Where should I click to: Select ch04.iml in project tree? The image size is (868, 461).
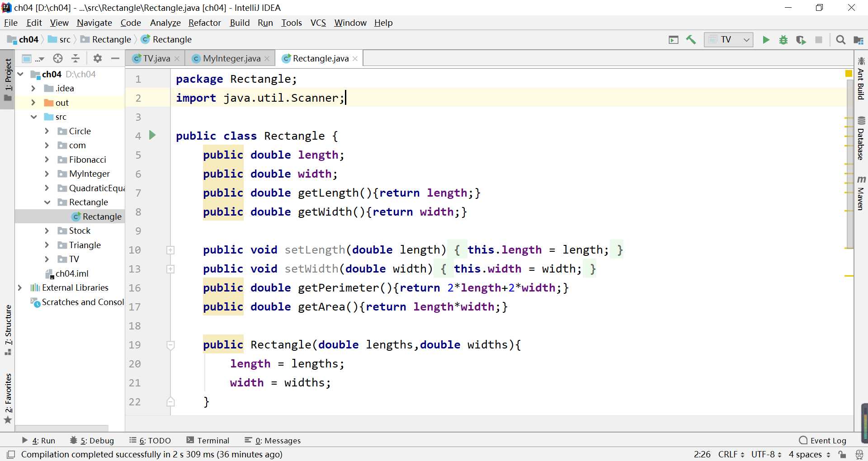67,273
